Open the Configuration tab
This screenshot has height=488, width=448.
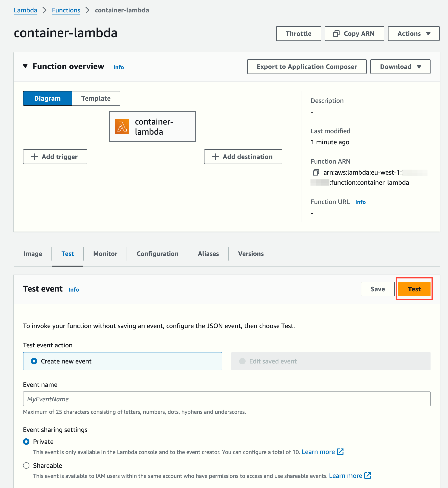pos(157,254)
